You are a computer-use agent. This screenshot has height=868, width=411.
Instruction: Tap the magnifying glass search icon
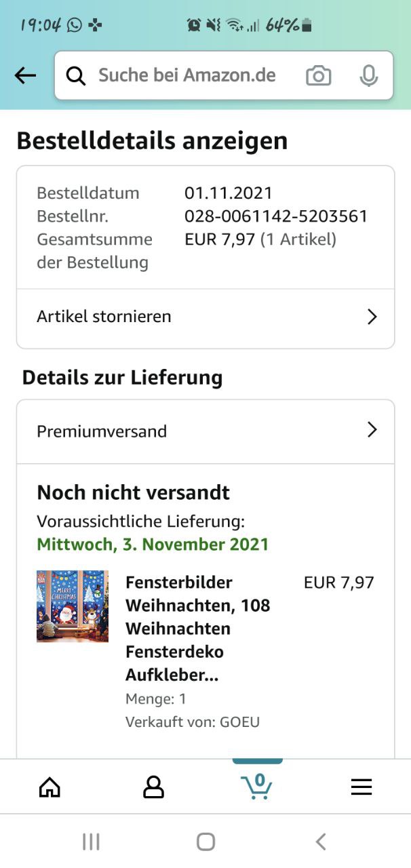(76, 76)
